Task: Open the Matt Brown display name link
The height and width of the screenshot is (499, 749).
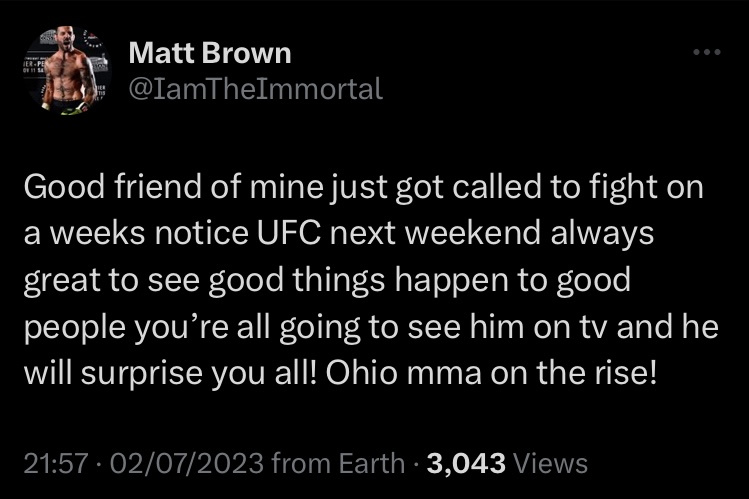Action: (210, 53)
